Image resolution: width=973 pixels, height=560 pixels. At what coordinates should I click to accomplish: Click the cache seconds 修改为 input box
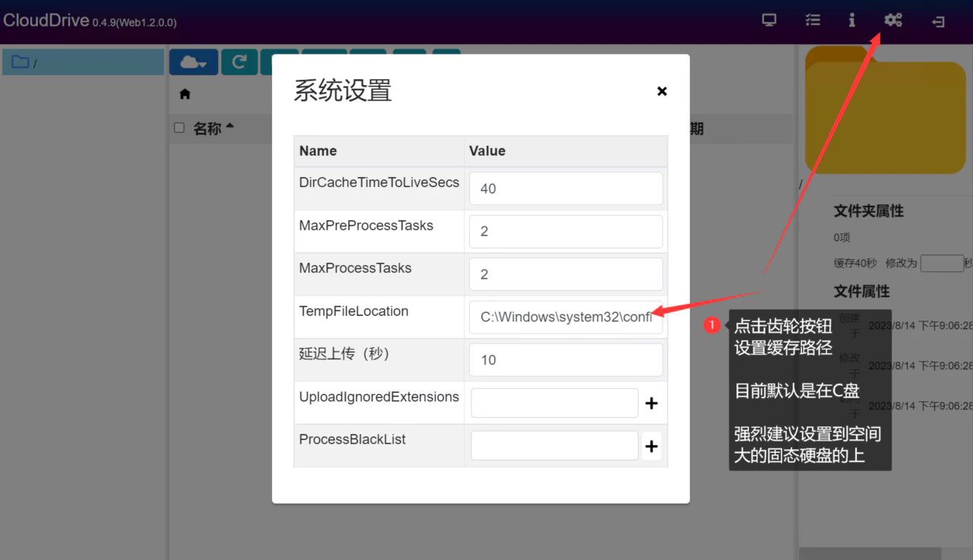click(941, 264)
